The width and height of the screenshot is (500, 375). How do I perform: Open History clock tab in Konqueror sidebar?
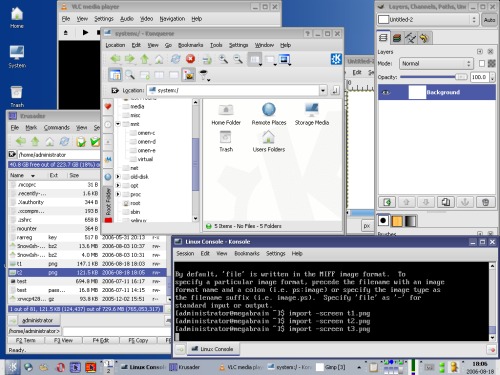(108, 125)
